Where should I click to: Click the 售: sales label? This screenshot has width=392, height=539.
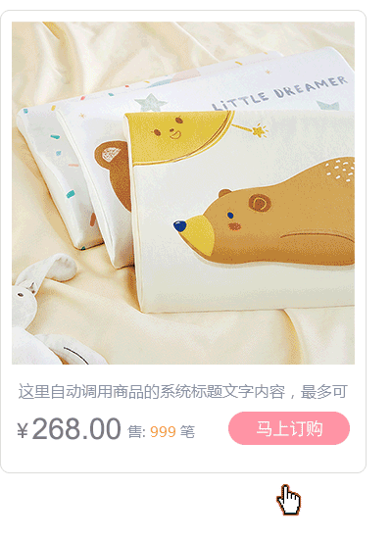pos(137,432)
